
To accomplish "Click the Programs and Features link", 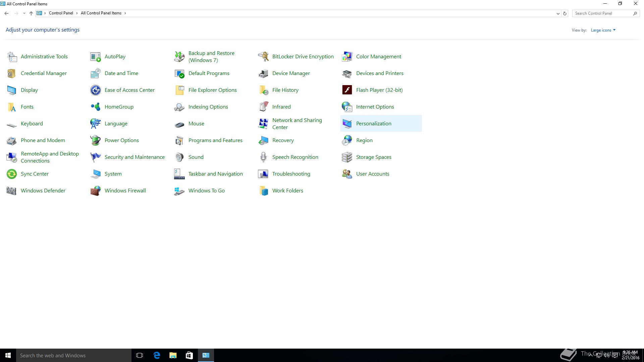I will click(215, 140).
